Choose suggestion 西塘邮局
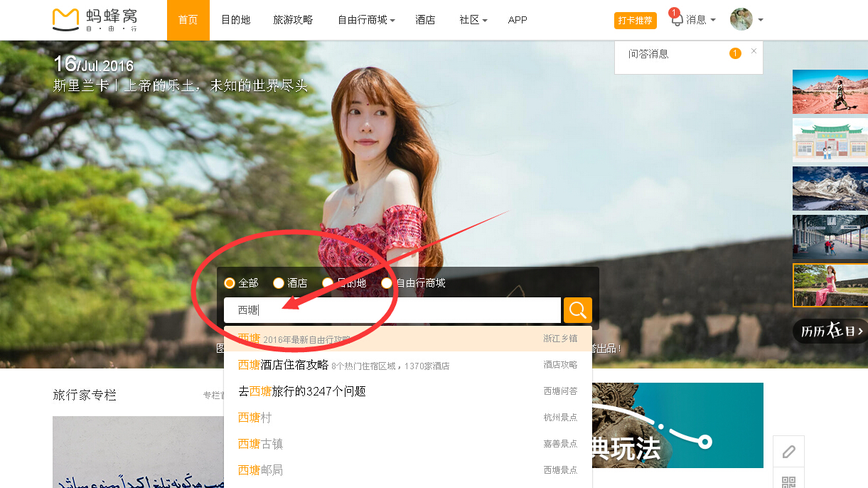868x488 pixels. pos(408,470)
